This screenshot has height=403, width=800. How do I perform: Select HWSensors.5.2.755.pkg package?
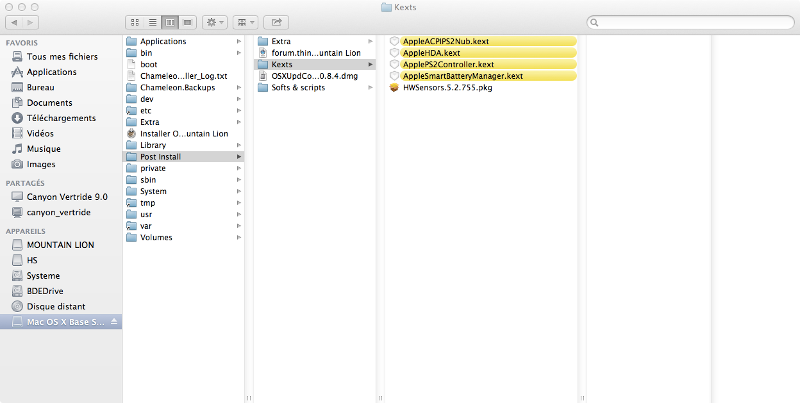click(482, 88)
